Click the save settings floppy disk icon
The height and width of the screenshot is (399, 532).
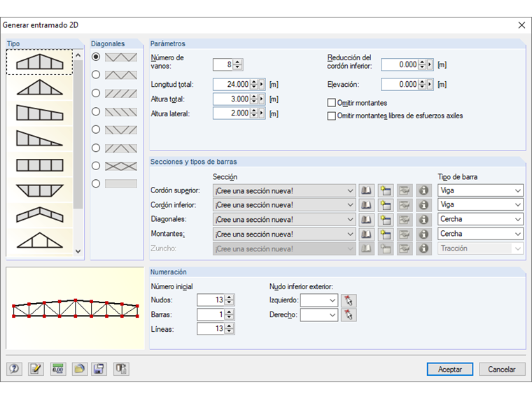[x=99, y=369]
